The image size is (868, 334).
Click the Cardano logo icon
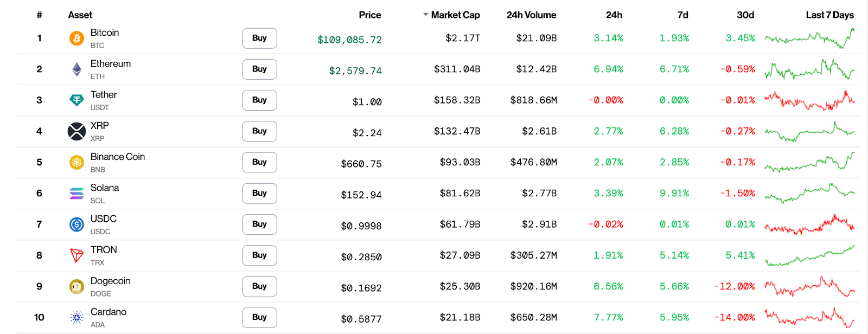76,317
